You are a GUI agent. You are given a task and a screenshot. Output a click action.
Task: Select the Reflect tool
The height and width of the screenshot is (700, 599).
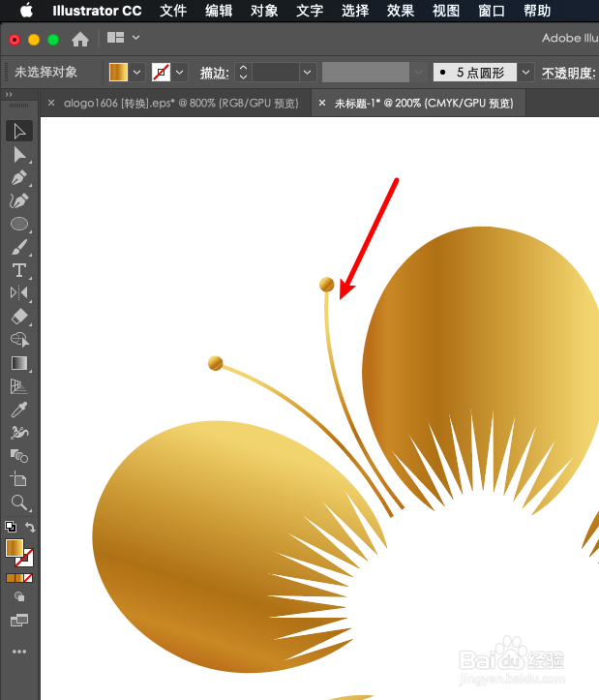point(19,293)
